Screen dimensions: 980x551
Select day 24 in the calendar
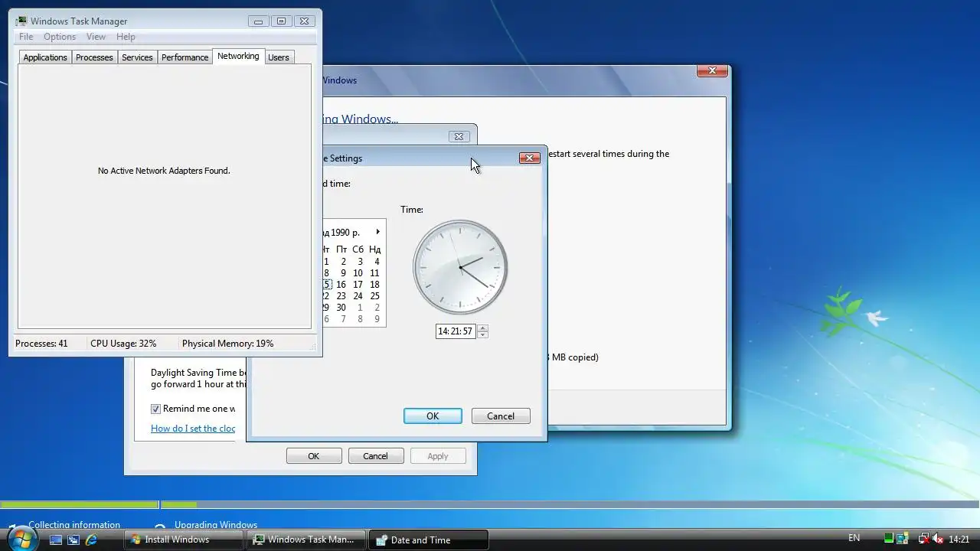(358, 296)
